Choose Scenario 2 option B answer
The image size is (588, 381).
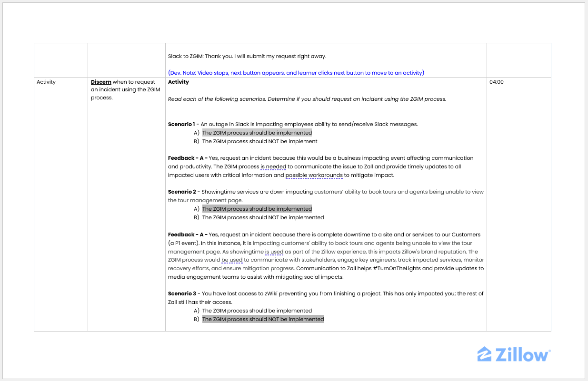tap(263, 217)
